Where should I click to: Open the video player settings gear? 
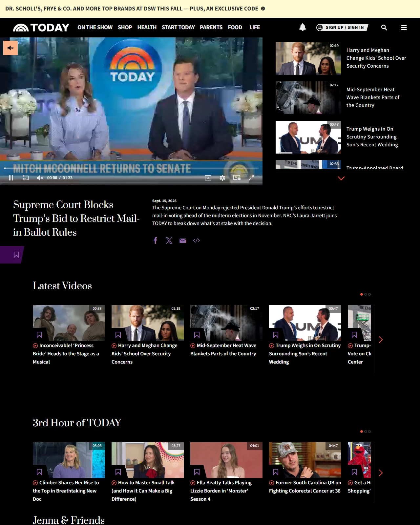click(222, 178)
